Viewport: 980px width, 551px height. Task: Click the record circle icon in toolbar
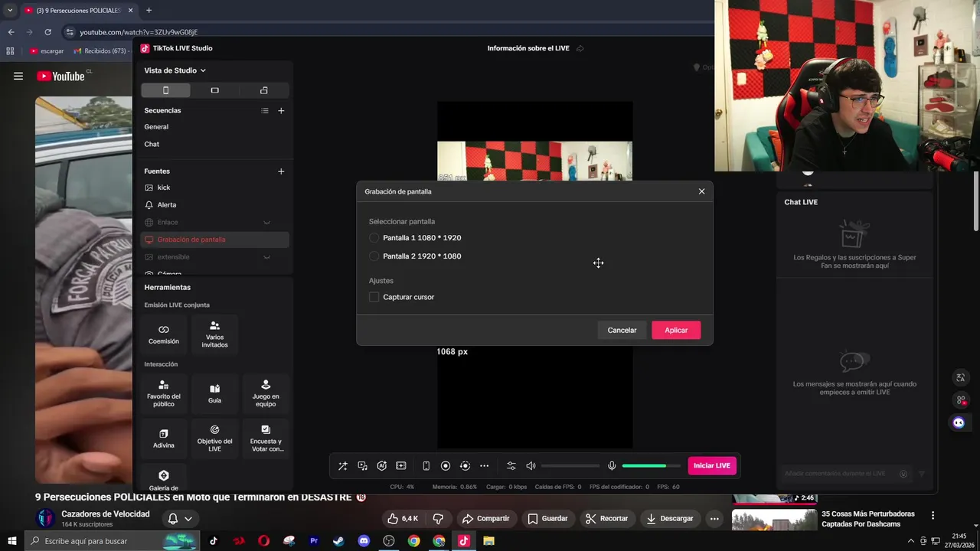click(445, 466)
